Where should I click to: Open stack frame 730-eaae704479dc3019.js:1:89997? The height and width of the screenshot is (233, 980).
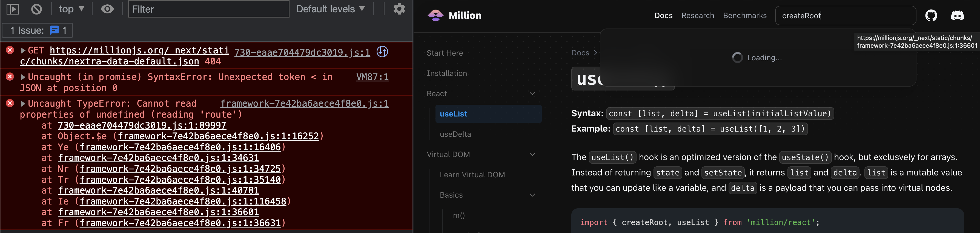pos(142,125)
